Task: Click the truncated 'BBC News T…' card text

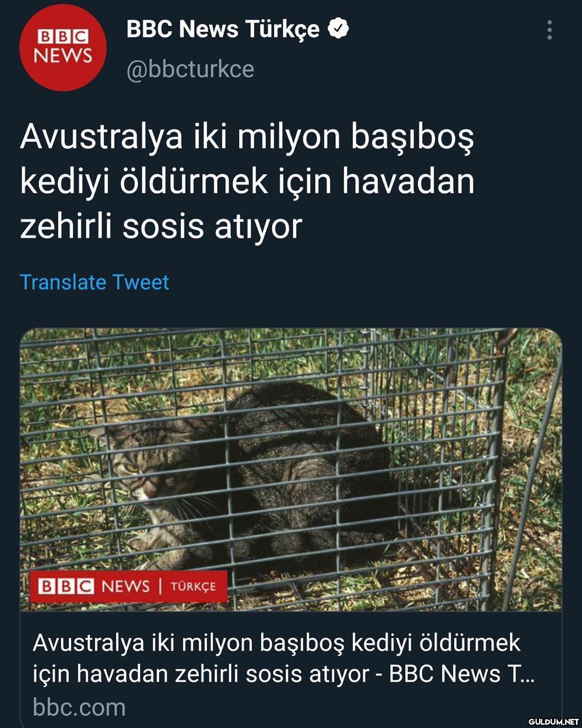Action: pos(462,674)
